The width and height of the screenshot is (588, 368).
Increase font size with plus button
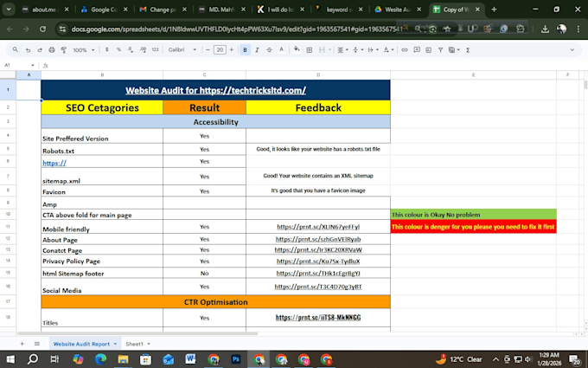coord(232,50)
